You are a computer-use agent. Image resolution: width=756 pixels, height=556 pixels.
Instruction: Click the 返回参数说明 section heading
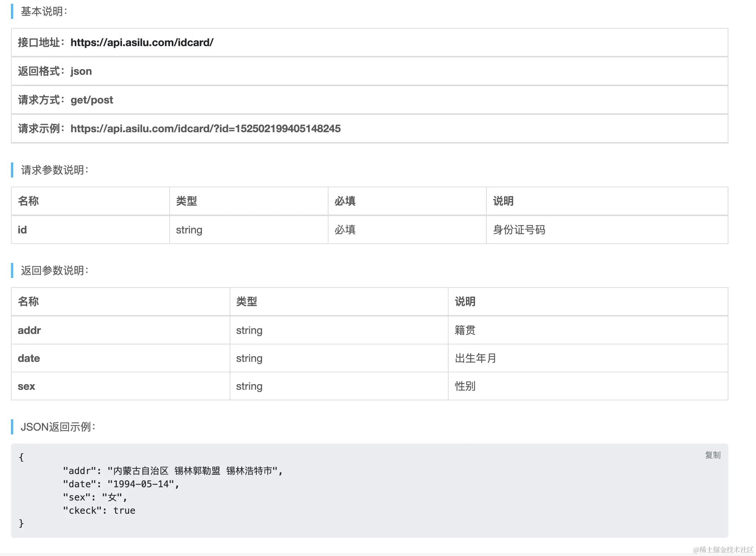[x=55, y=270]
